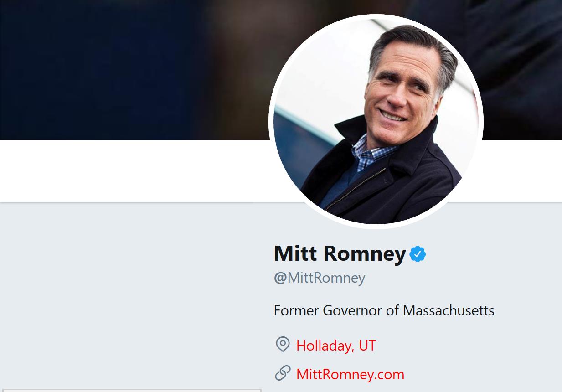
Task: Click the @ symbol in the handle
Action: 280,278
